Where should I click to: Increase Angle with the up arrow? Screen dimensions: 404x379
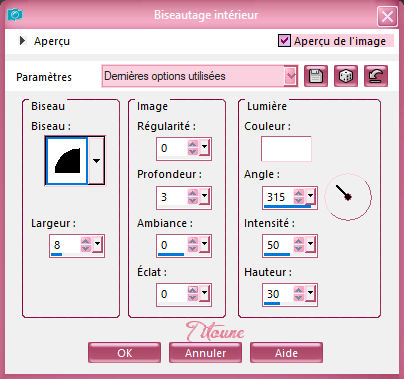tap(299, 193)
